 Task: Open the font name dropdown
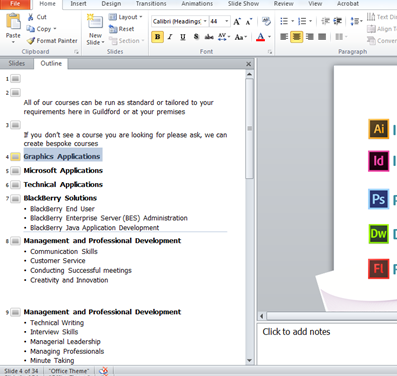pyautogui.click(x=205, y=21)
